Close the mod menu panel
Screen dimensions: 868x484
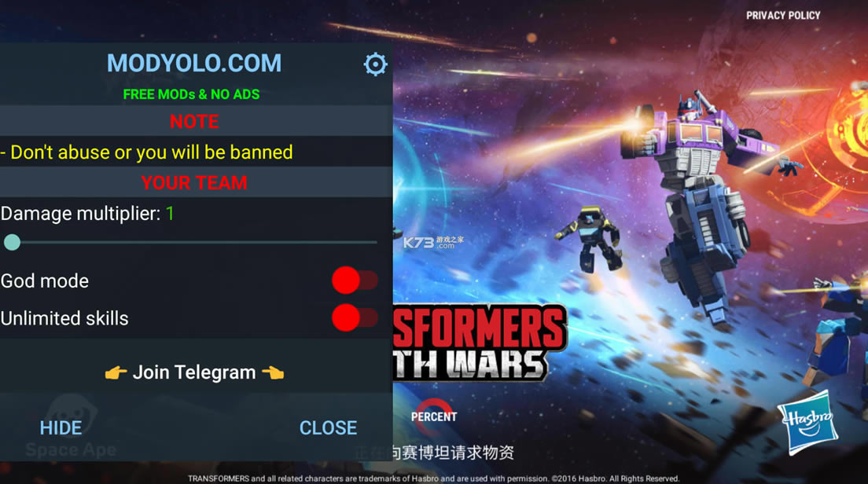click(329, 427)
